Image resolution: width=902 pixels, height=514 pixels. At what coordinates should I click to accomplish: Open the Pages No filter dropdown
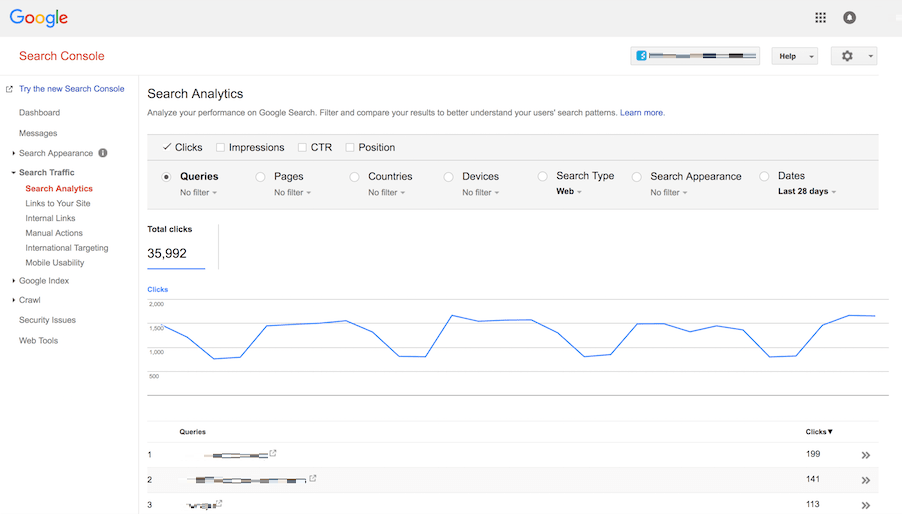coord(292,193)
